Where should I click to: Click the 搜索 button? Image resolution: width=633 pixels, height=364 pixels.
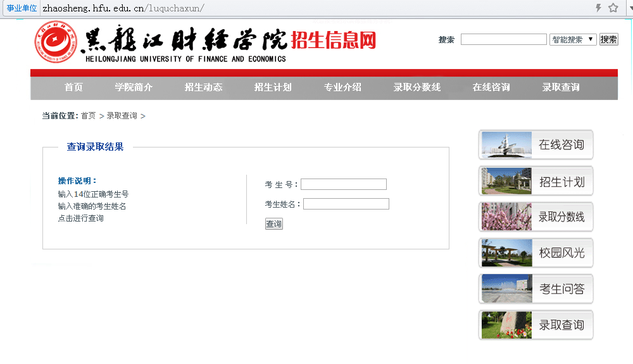tap(608, 39)
